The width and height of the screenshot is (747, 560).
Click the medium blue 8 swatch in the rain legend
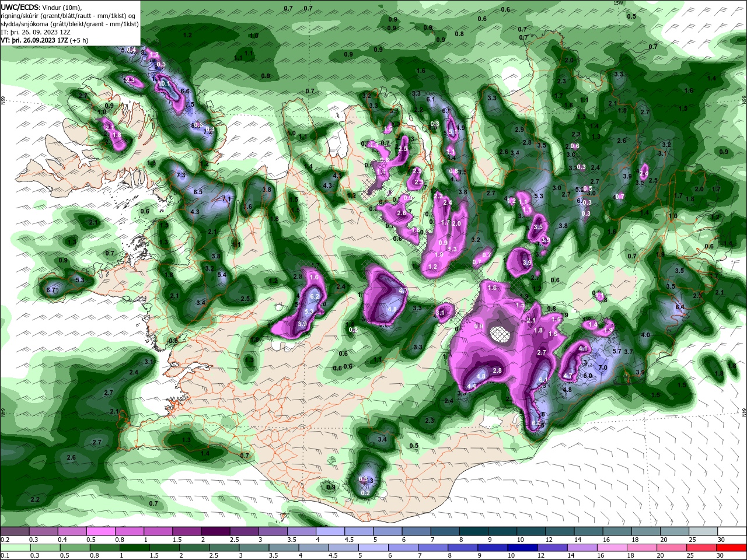click(463, 548)
